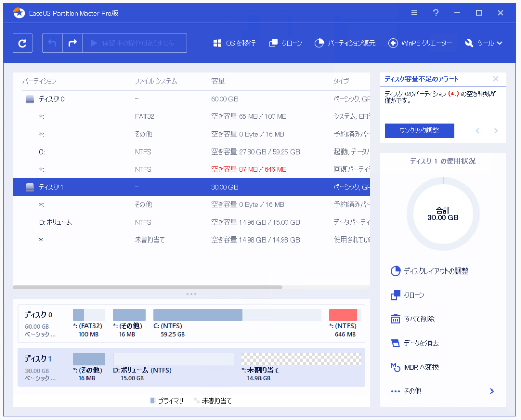The image size is (521, 420).
Task: Click Windows logo icon beside OS を移行
Action: click(x=217, y=43)
